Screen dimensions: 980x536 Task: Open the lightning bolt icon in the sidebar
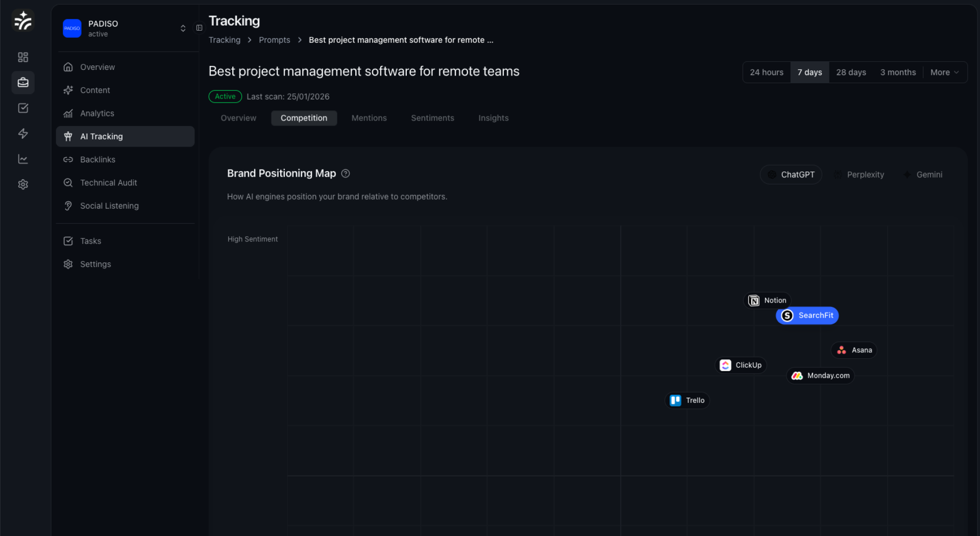(23, 133)
